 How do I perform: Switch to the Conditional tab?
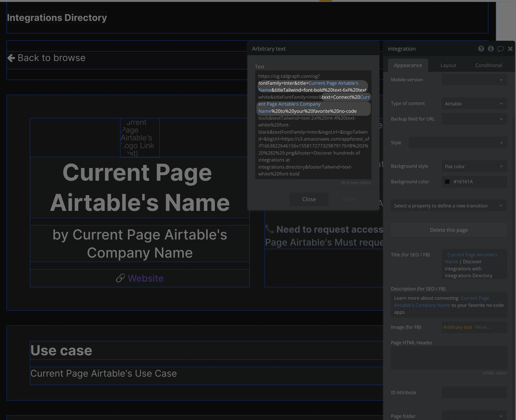(488, 65)
